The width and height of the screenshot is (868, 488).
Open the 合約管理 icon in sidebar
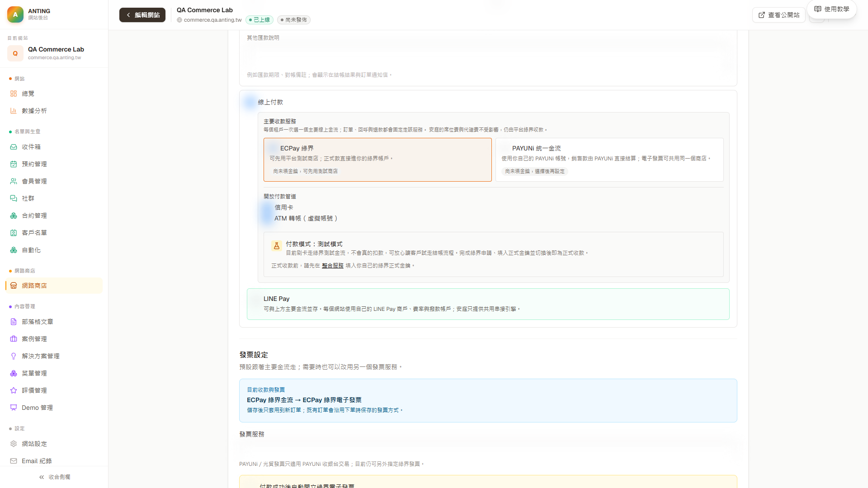(14, 216)
